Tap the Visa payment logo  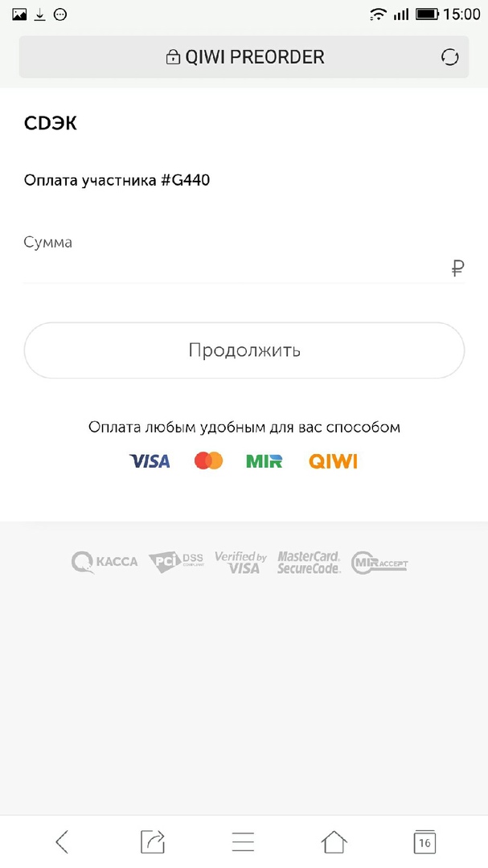point(150,461)
